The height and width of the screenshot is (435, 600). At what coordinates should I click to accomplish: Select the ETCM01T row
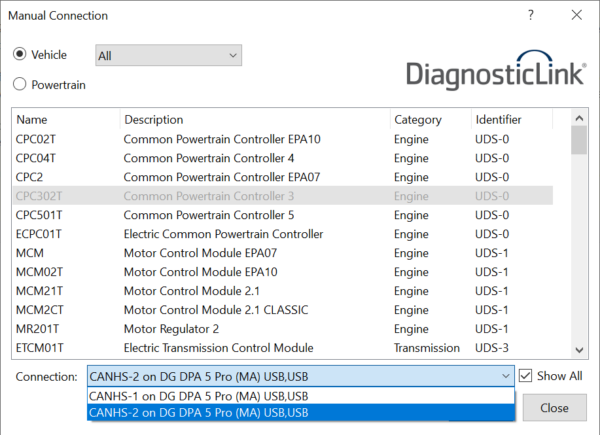pos(283,348)
